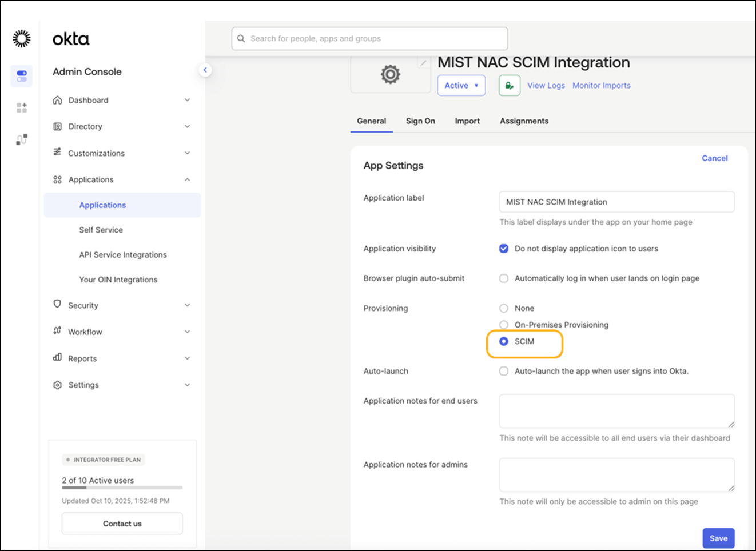Click the search people, apps and groups field
This screenshot has width=756, height=551.
[369, 39]
